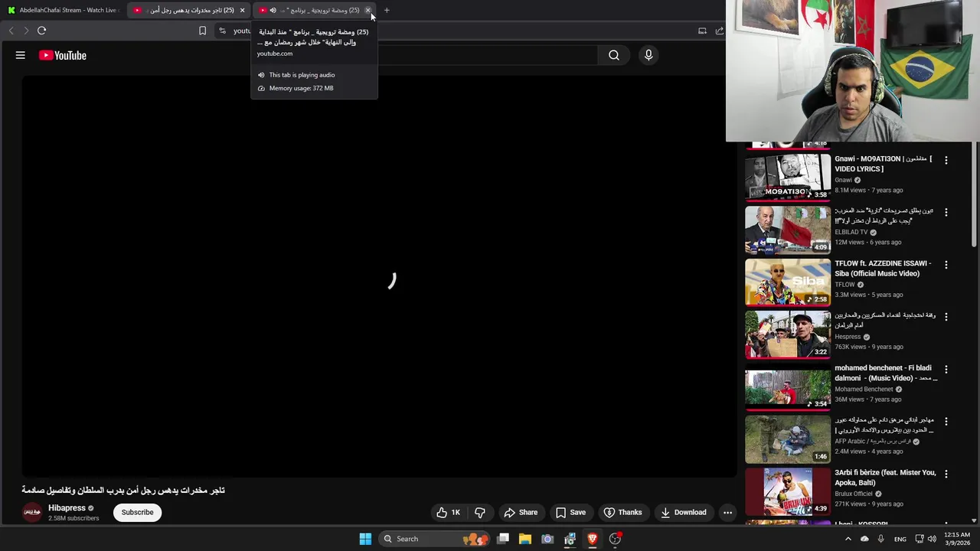The image size is (980, 551).
Task: Open options for 3Arbi fi bèrize video
Action: pos(946,474)
